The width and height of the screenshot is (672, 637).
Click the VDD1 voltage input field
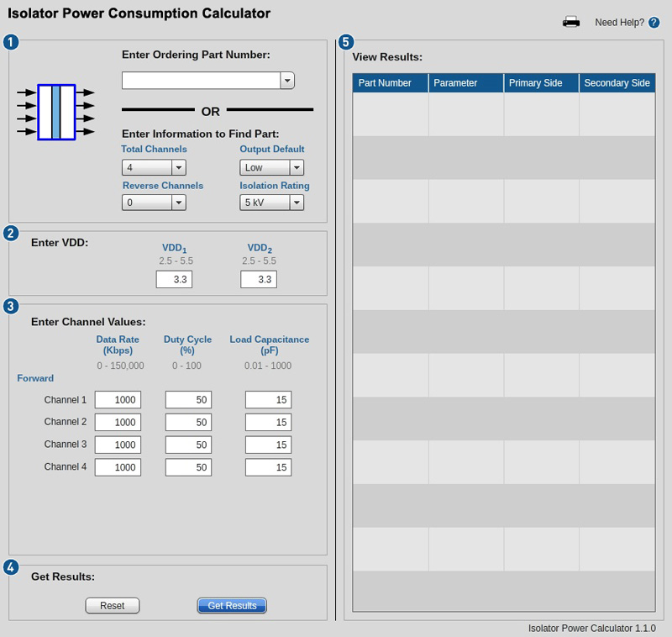click(x=174, y=279)
